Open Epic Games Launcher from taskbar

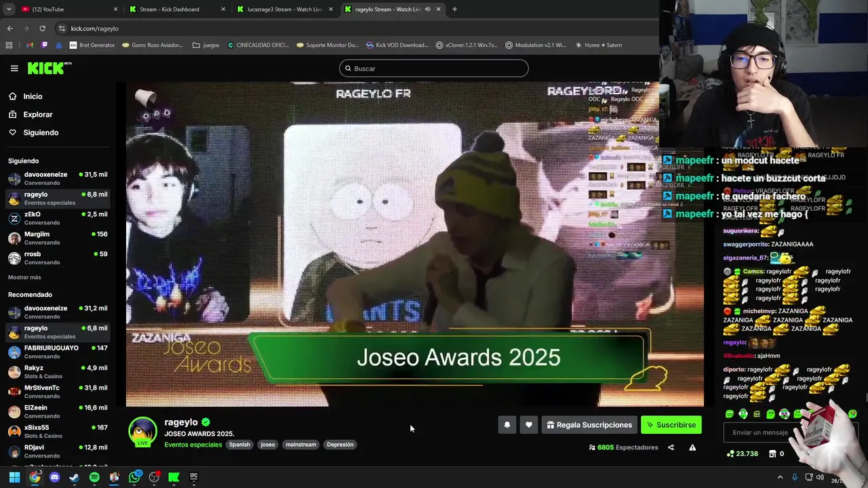click(x=193, y=477)
